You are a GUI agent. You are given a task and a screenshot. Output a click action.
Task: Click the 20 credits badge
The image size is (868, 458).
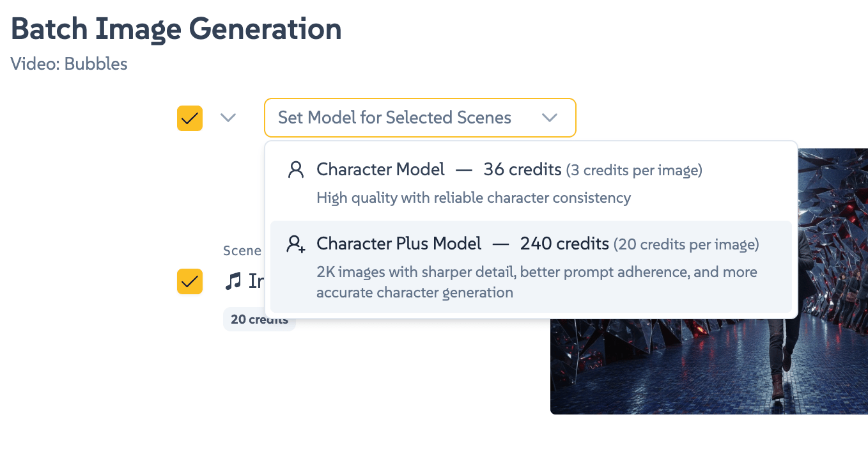tap(259, 319)
